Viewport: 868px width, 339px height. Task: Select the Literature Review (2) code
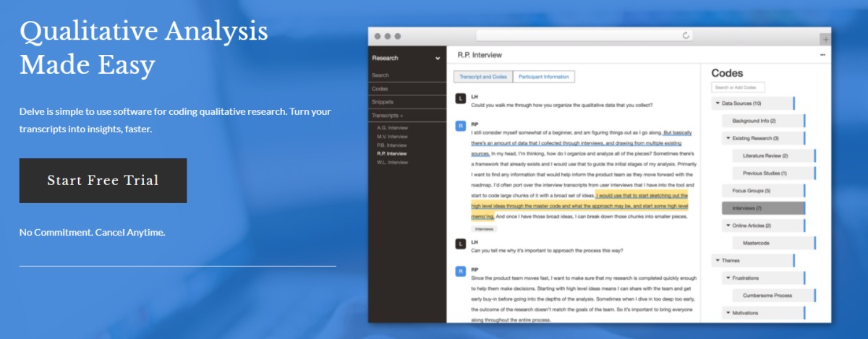coord(773,155)
